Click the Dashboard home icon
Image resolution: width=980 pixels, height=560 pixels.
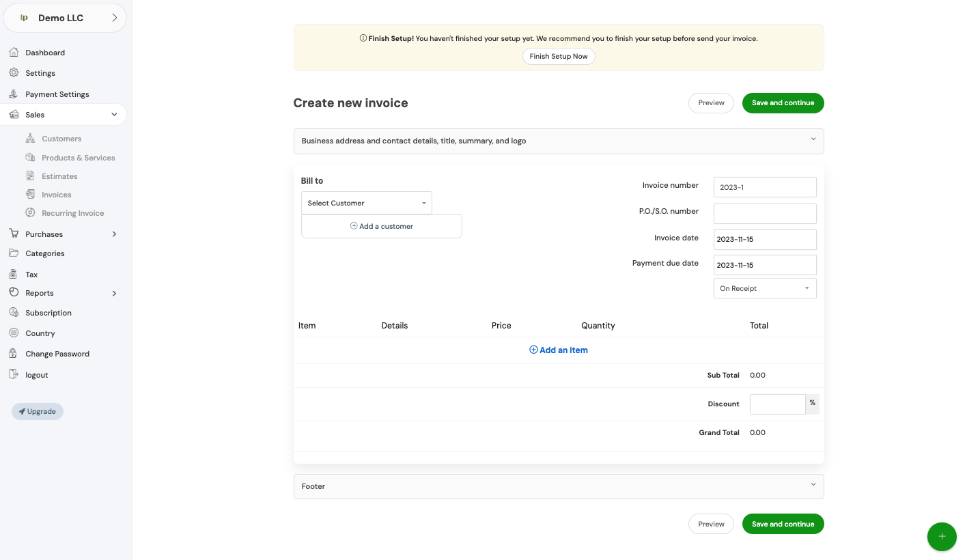[x=14, y=53]
